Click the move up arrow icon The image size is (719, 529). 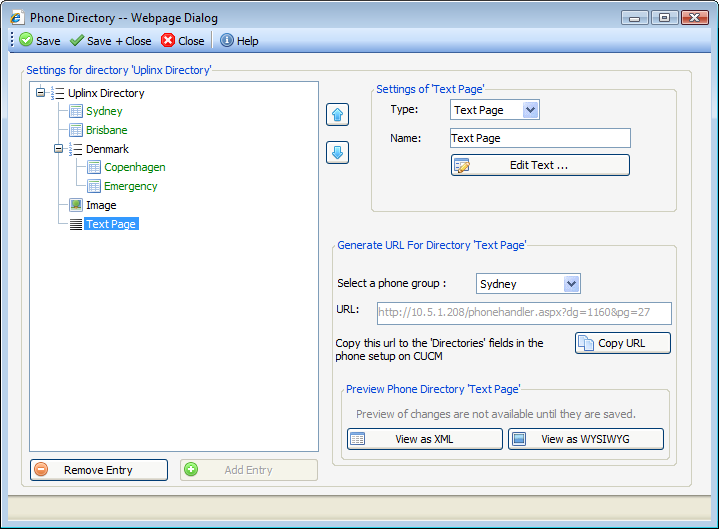click(337, 114)
